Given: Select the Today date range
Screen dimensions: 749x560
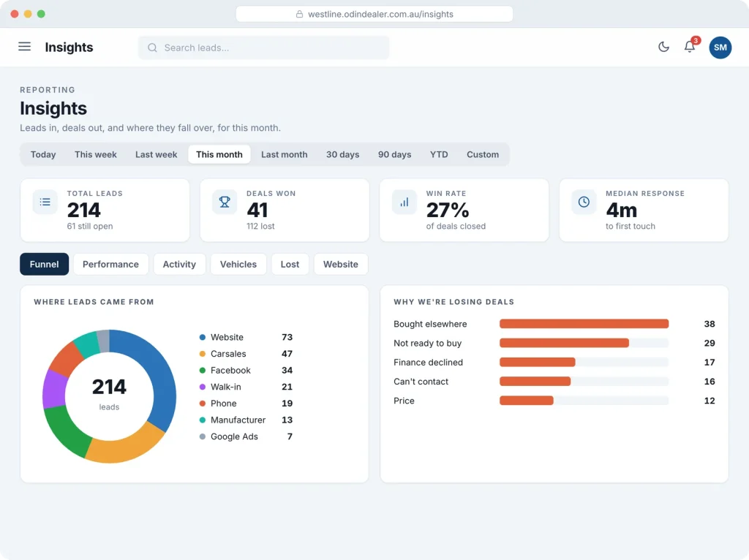Looking at the screenshot, I should [x=43, y=155].
